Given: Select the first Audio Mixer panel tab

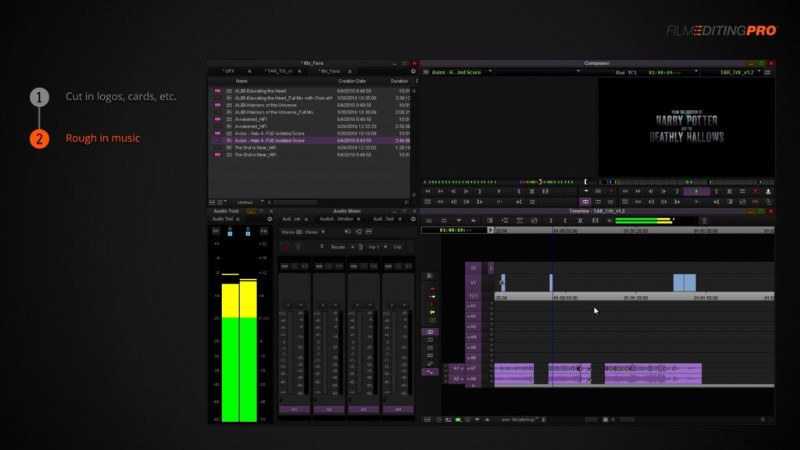Looking at the screenshot, I should tap(291, 219).
